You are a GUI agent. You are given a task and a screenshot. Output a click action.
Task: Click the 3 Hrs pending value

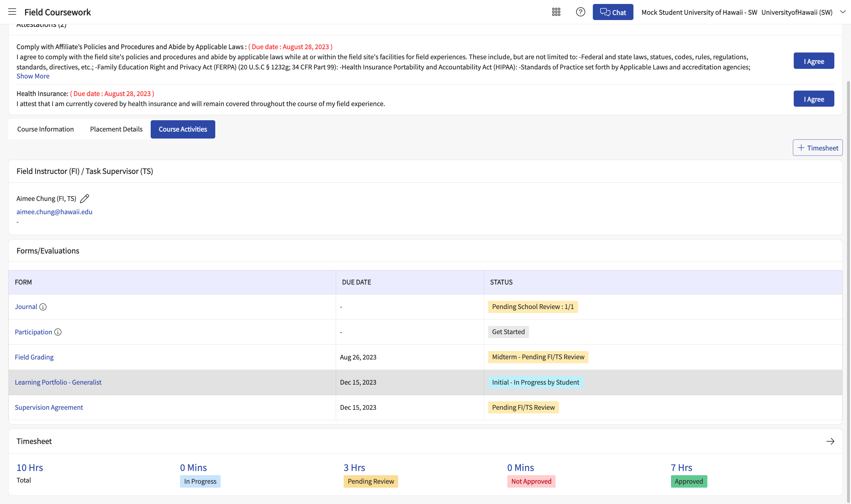354,468
